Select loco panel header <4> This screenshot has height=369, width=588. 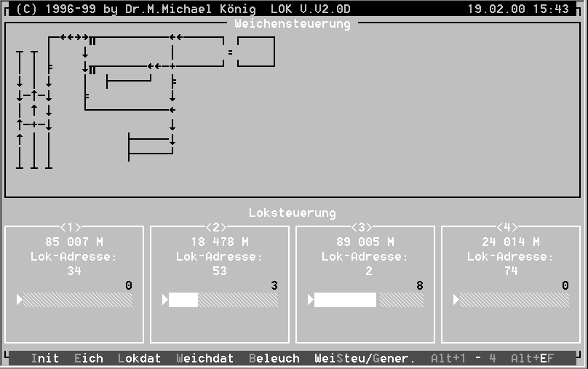coord(507,227)
